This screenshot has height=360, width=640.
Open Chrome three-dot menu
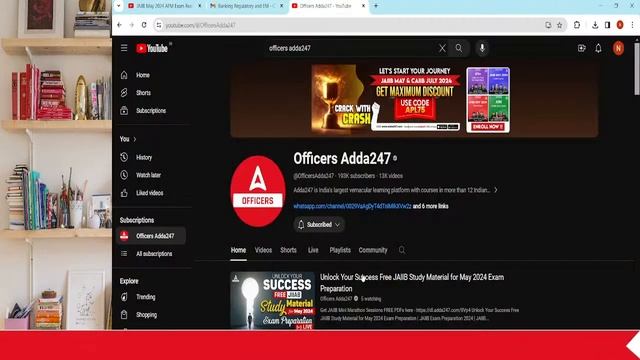click(632, 25)
